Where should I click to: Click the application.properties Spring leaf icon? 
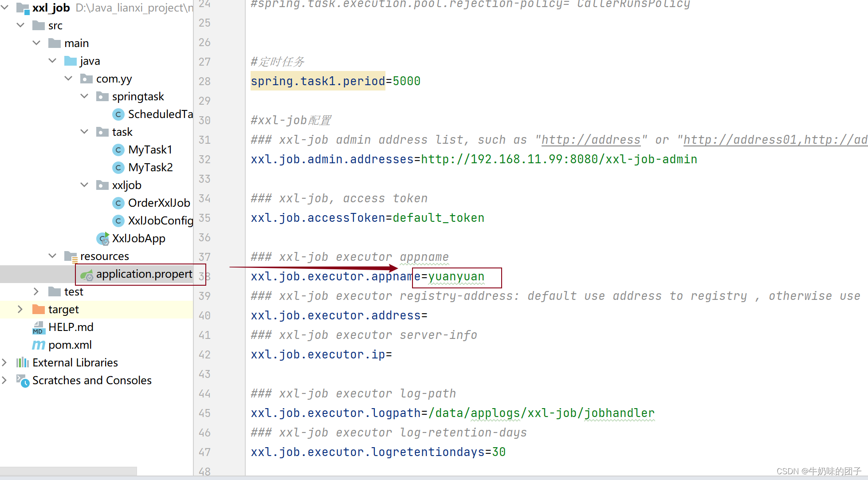click(86, 275)
